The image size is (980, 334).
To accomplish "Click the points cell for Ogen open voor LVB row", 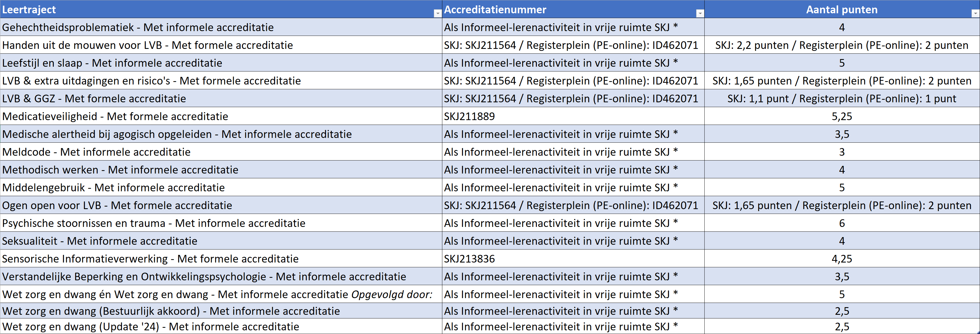I will [x=842, y=205].
